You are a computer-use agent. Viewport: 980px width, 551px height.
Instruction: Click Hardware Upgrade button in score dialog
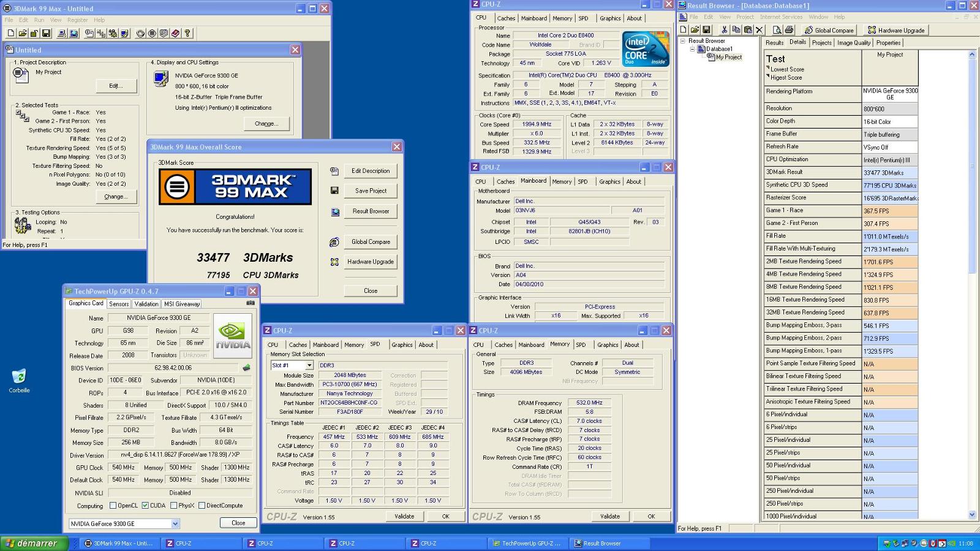point(371,262)
